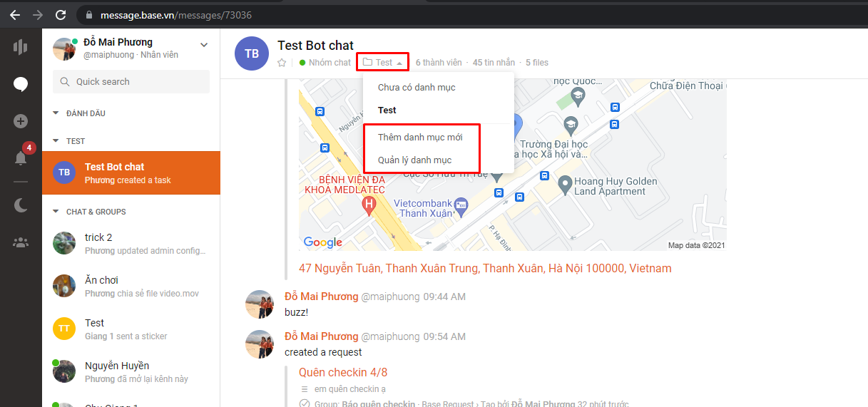This screenshot has width=868, height=407.
Task: Click the Vietcombank Thanh Xuân map pin
Action: click(461, 205)
